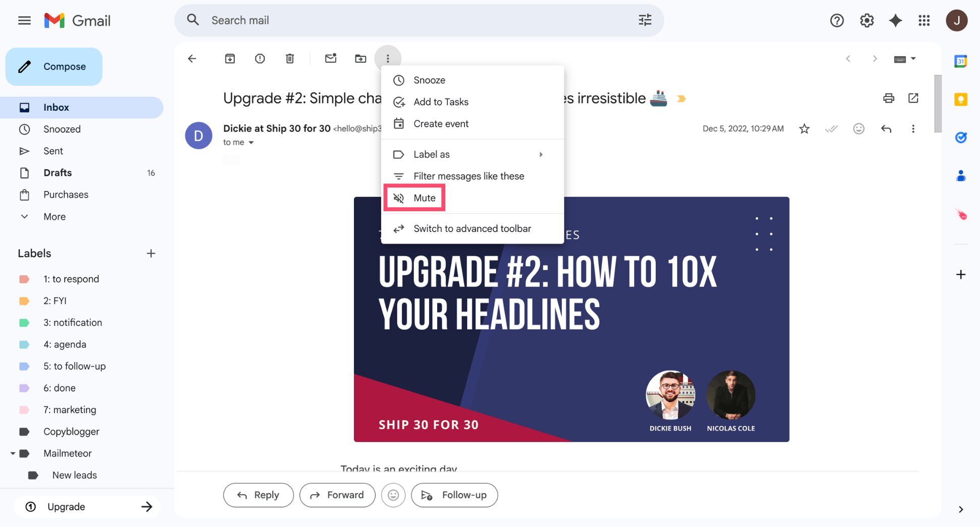The image size is (980, 527).
Task: Open Google Tasks in the side panel
Action: coord(962,137)
